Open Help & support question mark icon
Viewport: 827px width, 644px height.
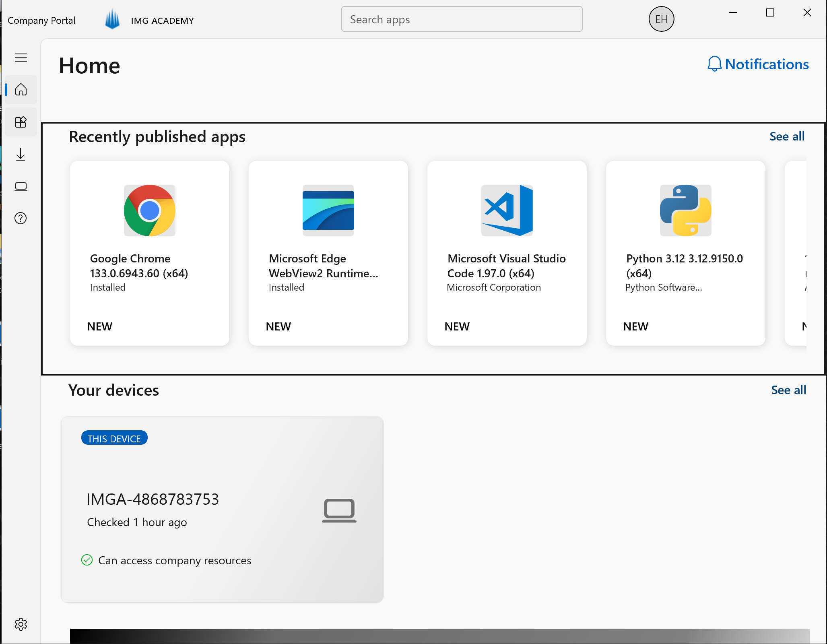click(x=21, y=218)
